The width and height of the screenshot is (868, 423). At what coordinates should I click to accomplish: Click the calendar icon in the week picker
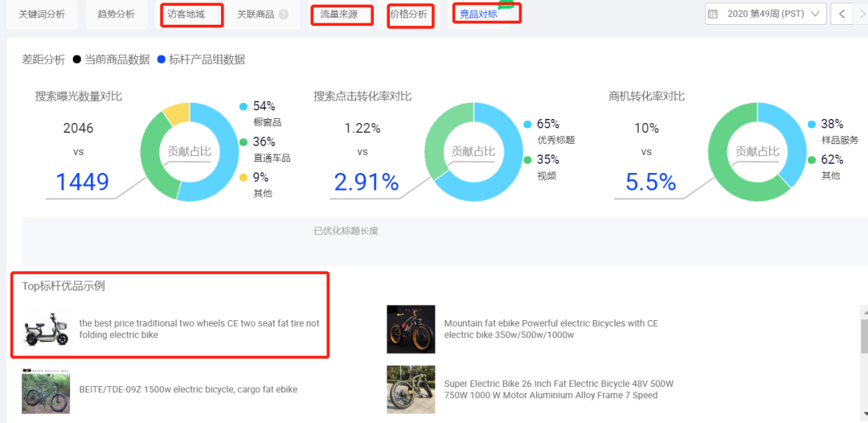[713, 14]
